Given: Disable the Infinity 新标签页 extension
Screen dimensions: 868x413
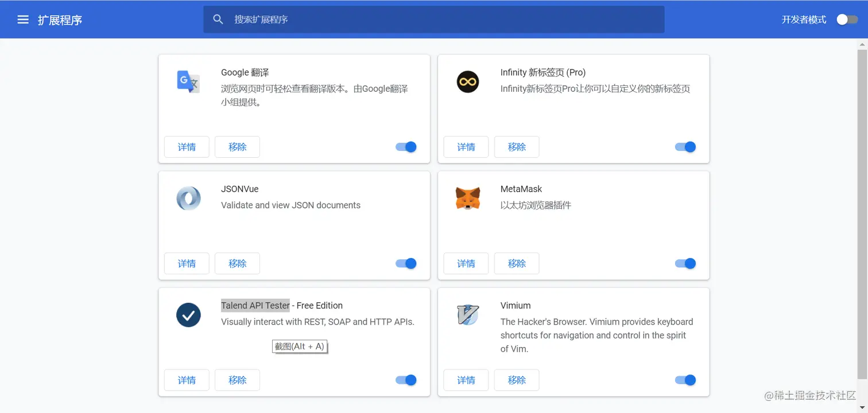Looking at the screenshot, I should coord(685,147).
